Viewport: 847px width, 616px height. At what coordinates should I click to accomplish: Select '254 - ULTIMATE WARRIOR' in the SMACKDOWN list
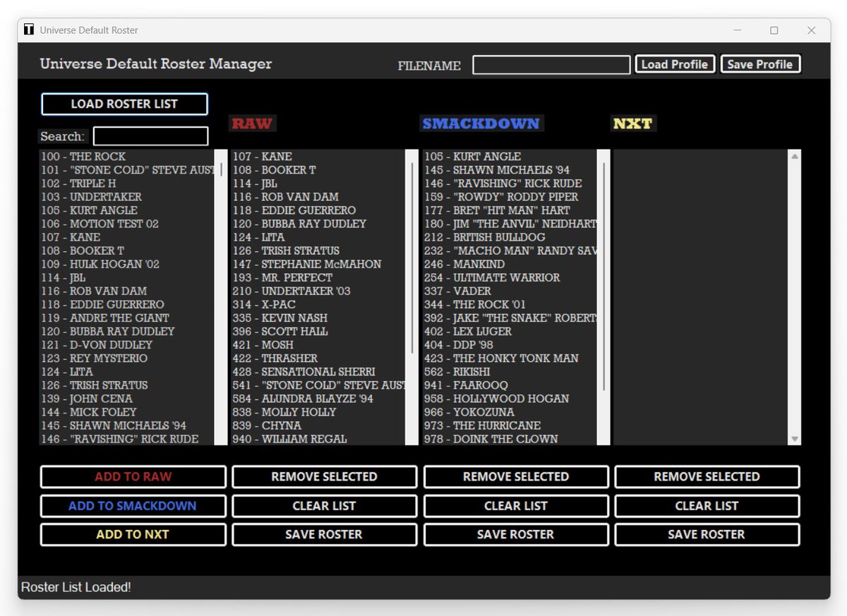pyautogui.click(x=510, y=277)
